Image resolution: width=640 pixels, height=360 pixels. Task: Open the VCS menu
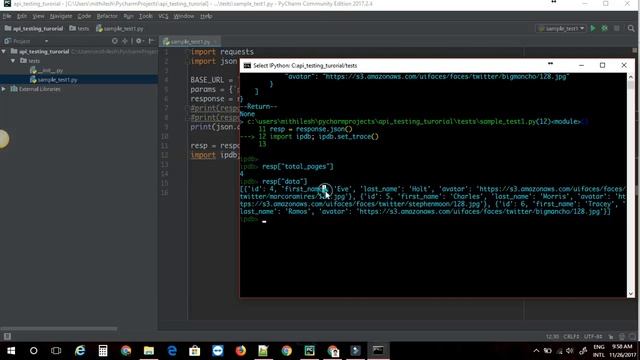[163, 16]
